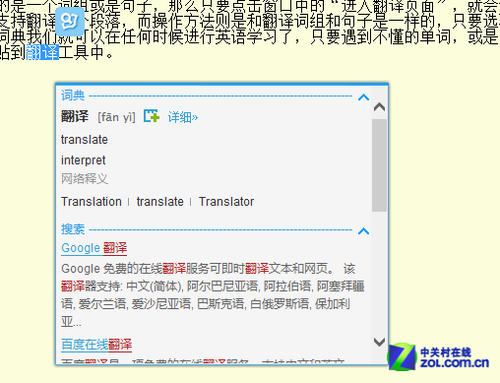Click the 搜索 section header label
The height and width of the screenshot is (383, 500).
pyautogui.click(x=73, y=229)
